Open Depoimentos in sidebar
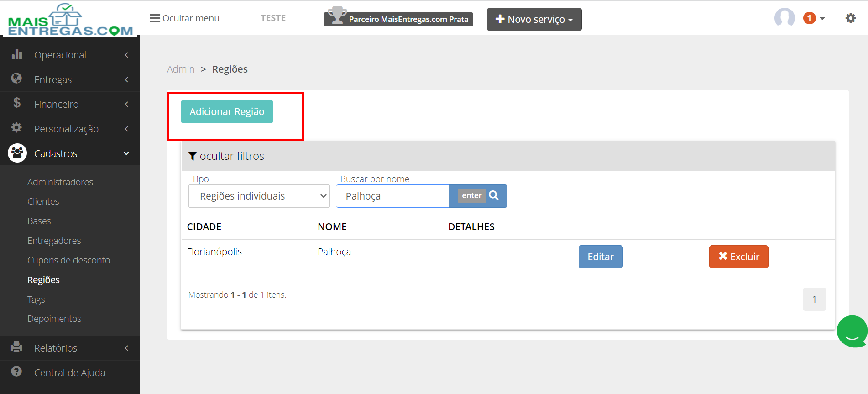Viewport: 868px width, 394px height. coord(54,319)
